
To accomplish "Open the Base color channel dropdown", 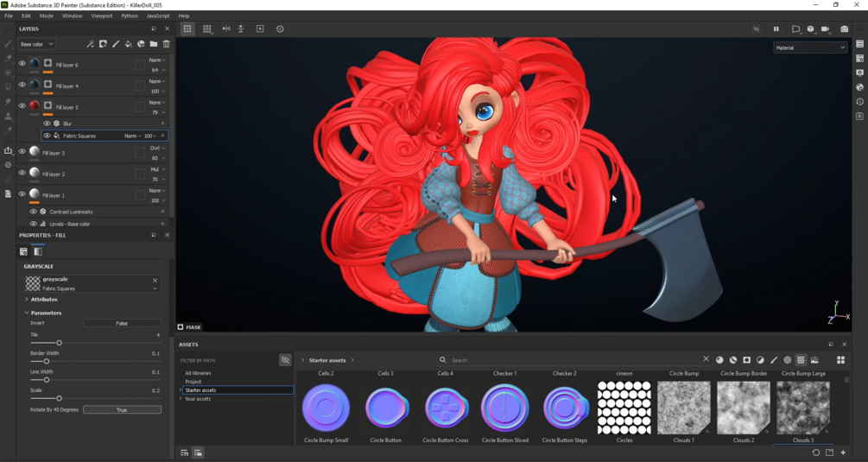I will (36, 44).
